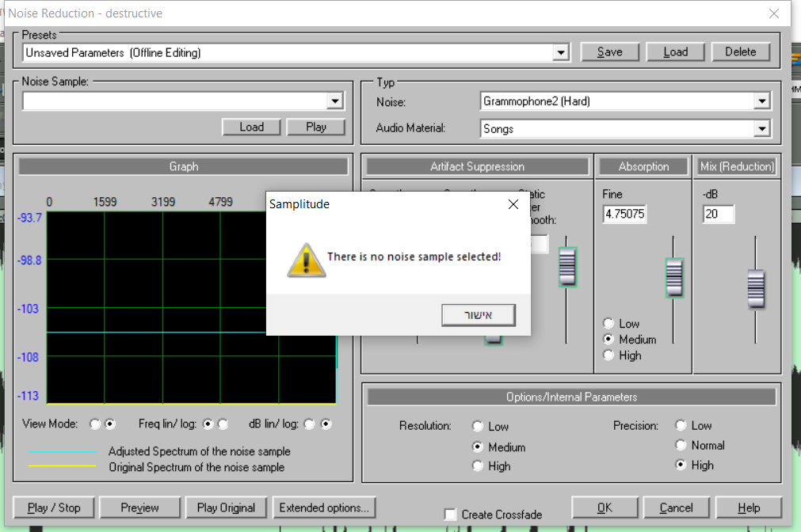
Task: Confirm noise reduction with OK
Action: (605, 508)
